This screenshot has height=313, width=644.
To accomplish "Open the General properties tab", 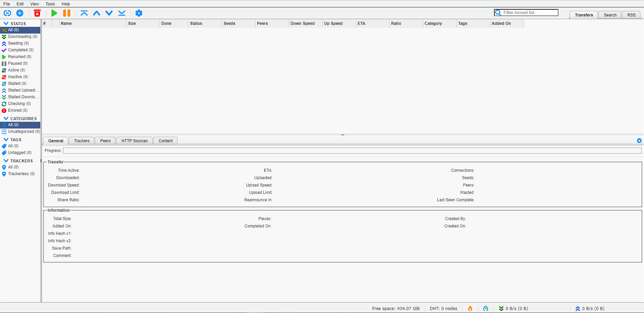I will tap(56, 141).
